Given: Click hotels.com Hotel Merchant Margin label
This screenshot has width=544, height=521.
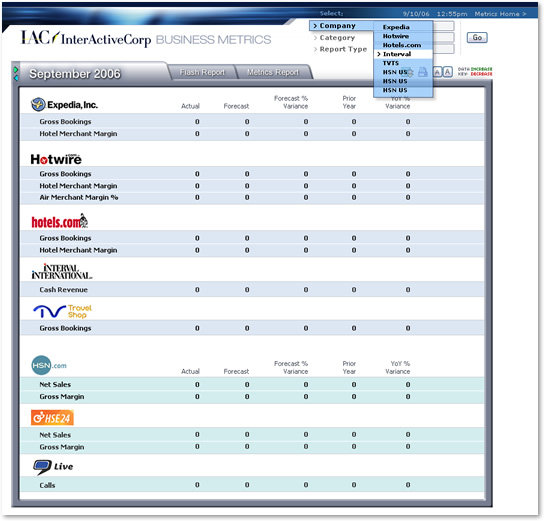Looking at the screenshot, I should pyautogui.click(x=78, y=250).
